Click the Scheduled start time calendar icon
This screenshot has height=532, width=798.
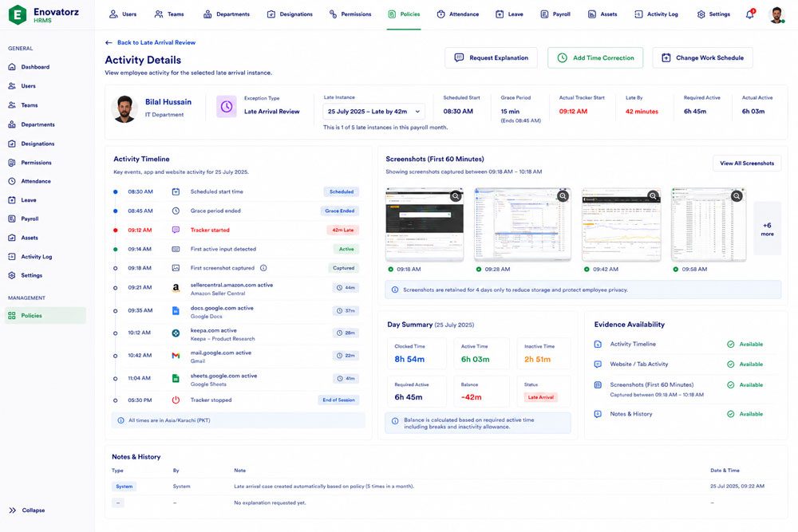[x=176, y=191]
